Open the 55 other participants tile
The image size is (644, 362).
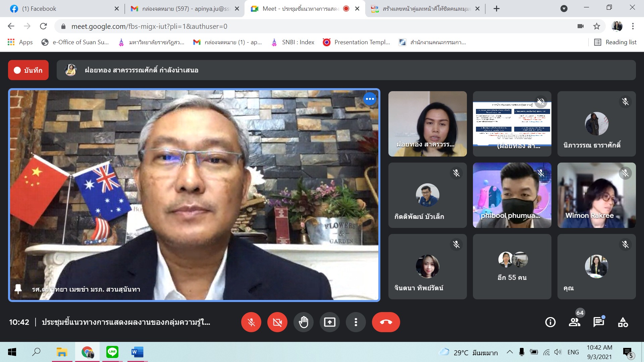point(512,266)
